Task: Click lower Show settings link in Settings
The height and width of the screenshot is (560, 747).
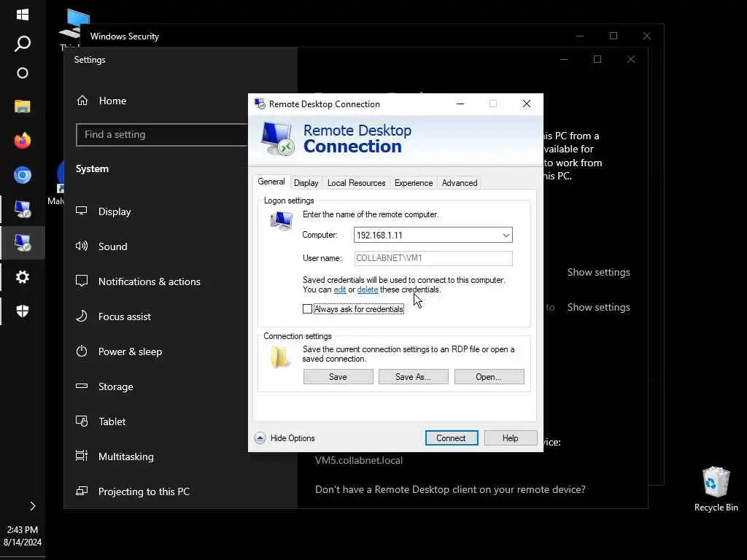Action: (x=598, y=307)
